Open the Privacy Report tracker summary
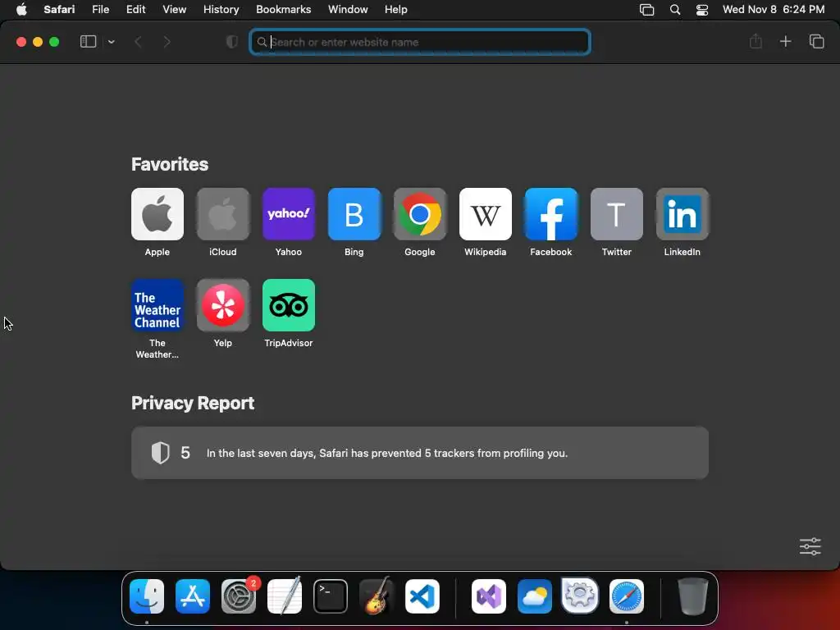This screenshot has width=840, height=630. point(420,453)
